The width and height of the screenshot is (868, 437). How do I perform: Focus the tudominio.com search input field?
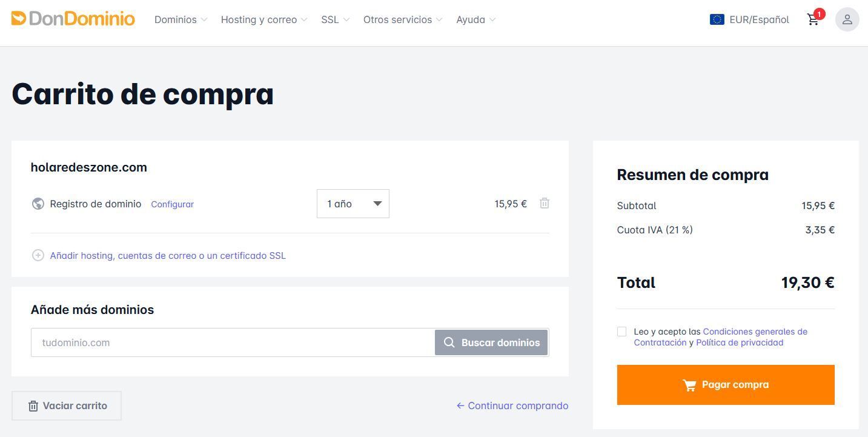pyautogui.click(x=233, y=342)
